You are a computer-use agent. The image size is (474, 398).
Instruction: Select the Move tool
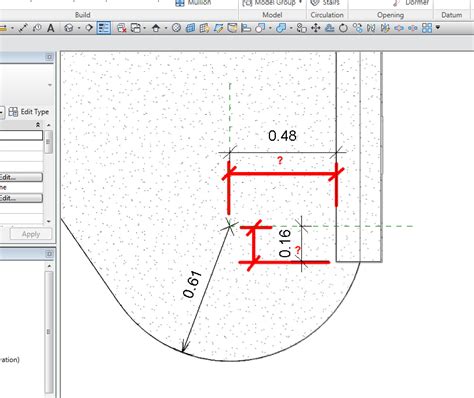(x=315, y=28)
